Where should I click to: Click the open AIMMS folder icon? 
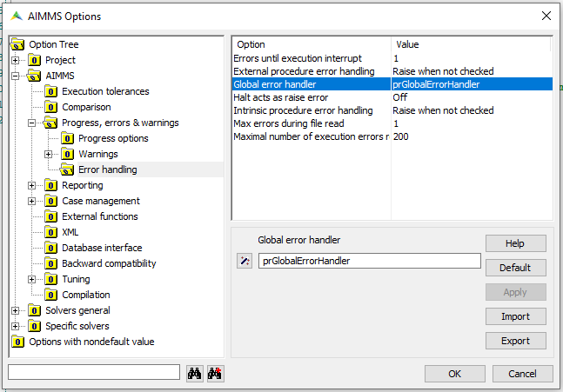pos(34,76)
